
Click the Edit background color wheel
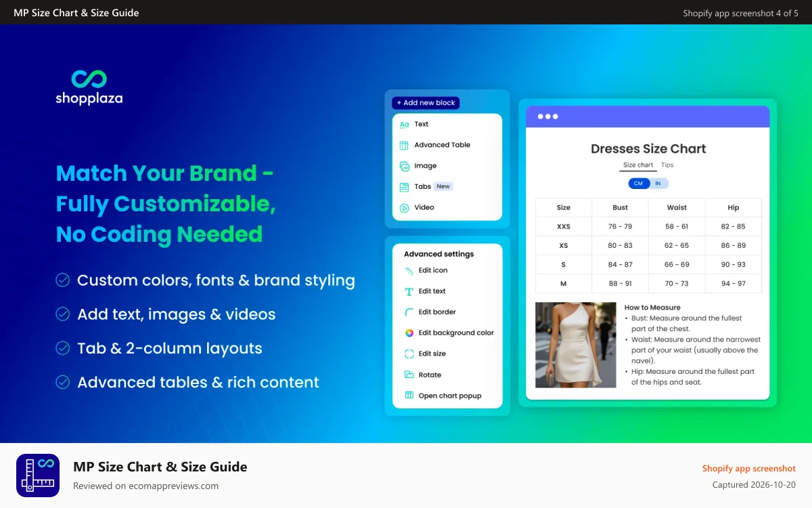409,333
